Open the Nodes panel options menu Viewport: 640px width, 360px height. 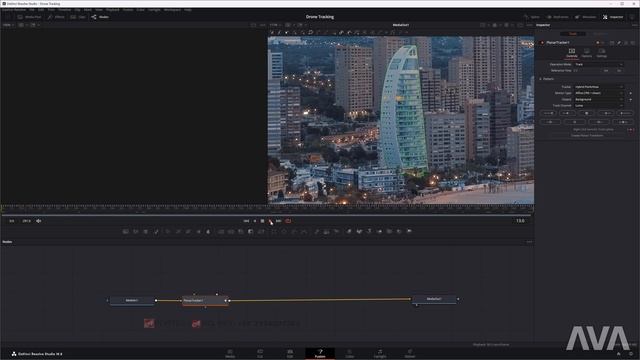(529, 242)
